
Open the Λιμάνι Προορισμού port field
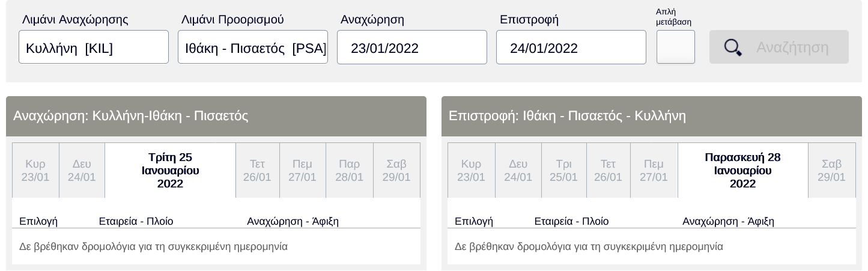(x=253, y=47)
